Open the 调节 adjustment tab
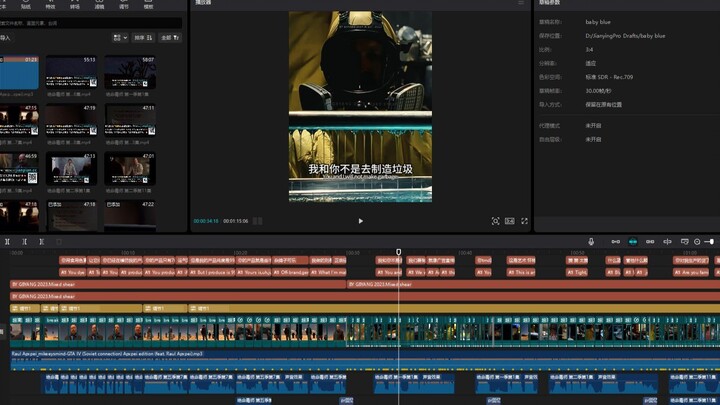This screenshot has width=720, height=405. click(x=124, y=5)
